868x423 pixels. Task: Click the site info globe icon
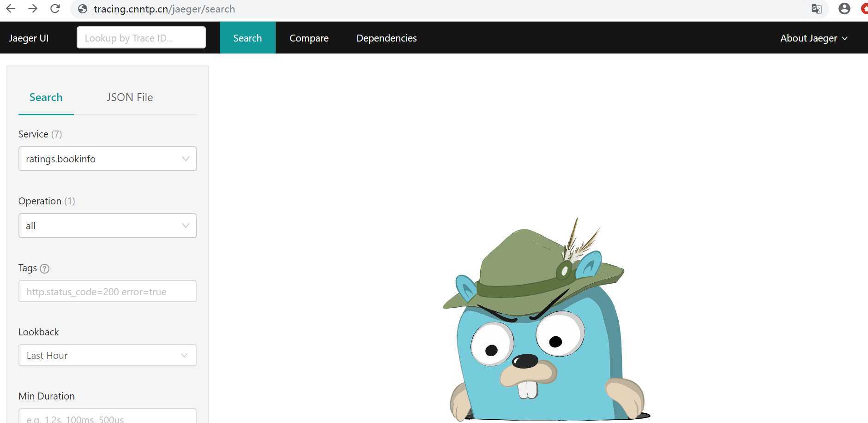pyautogui.click(x=83, y=9)
